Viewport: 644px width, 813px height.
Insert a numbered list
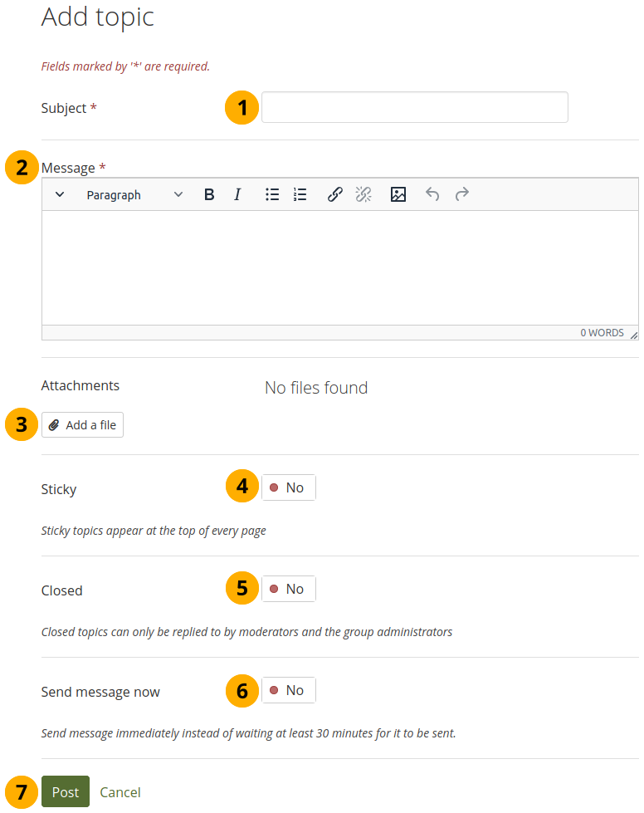point(300,195)
